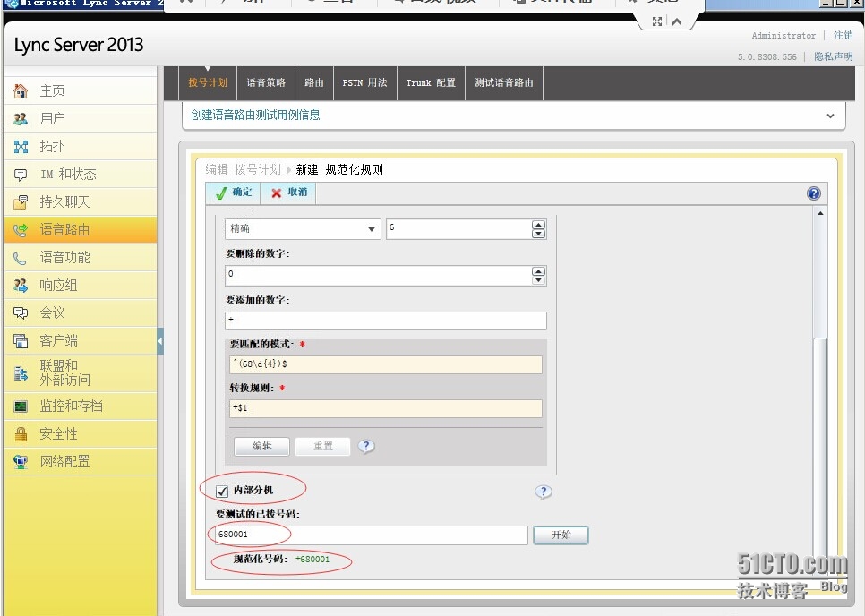Click the version number 5.0.8308.556
This screenshot has width=865, height=616.
(x=767, y=56)
